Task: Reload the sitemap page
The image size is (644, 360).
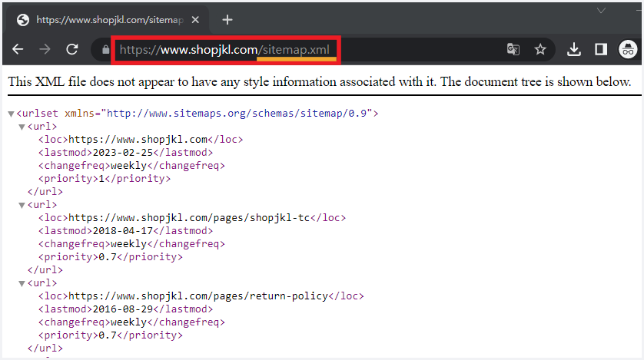Action: (x=72, y=49)
